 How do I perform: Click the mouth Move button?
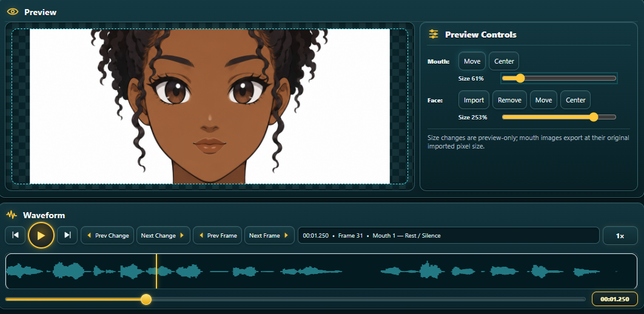click(472, 61)
